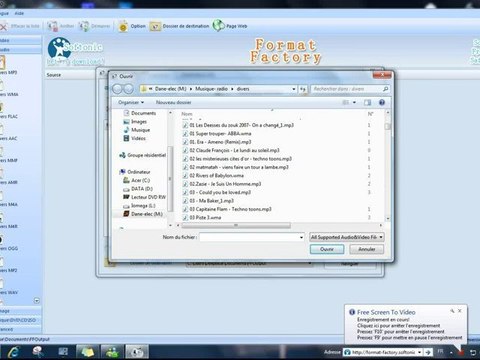Click the search magnifier icon
The image size is (480, 360).
pyautogui.click(x=385, y=89)
